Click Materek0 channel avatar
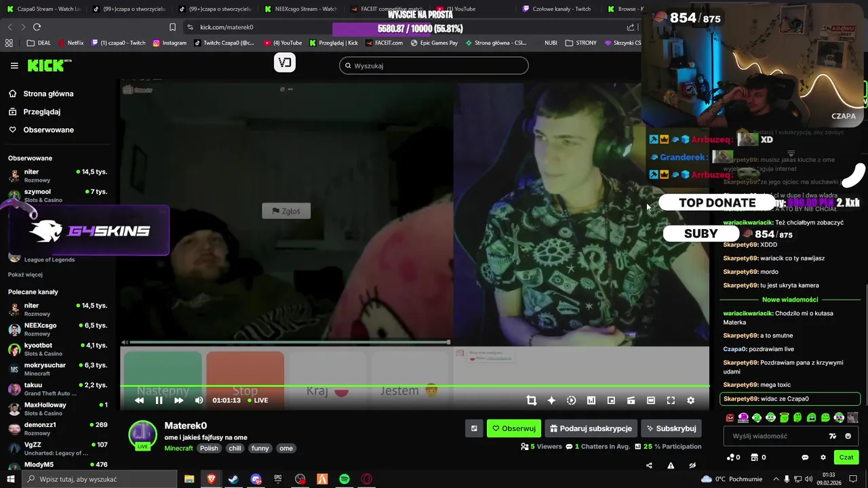Viewport: 868px width, 488px height. [x=143, y=435]
